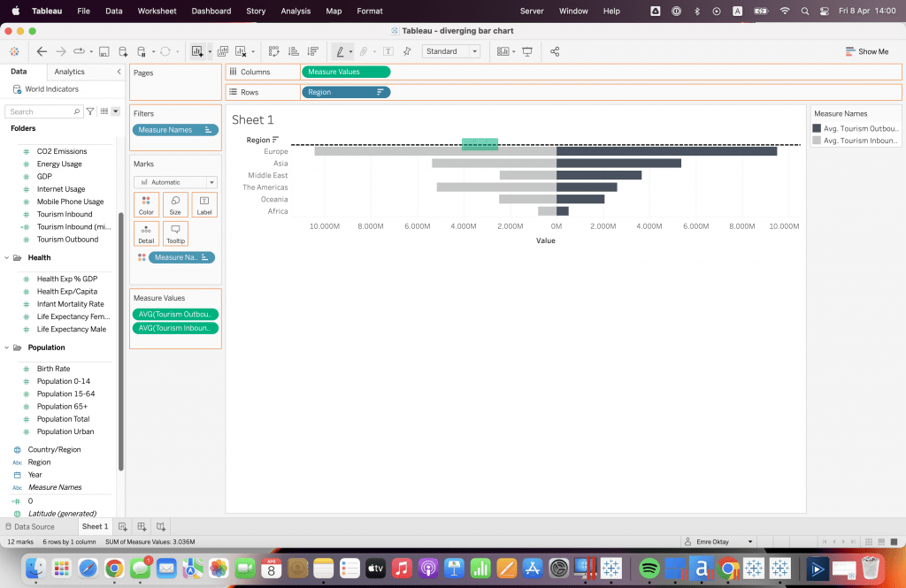Click the Sort Ascending toolbar icon
The width and height of the screenshot is (906, 588).
point(293,51)
